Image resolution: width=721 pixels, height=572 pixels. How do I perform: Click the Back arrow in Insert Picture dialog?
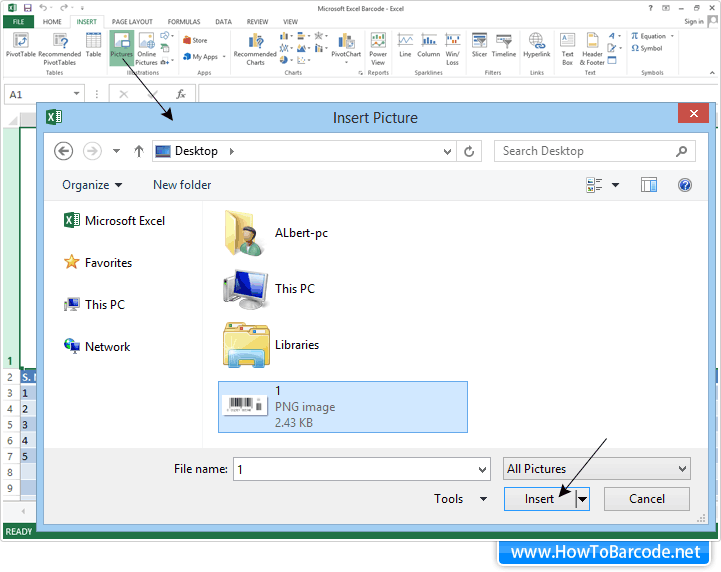(63, 151)
